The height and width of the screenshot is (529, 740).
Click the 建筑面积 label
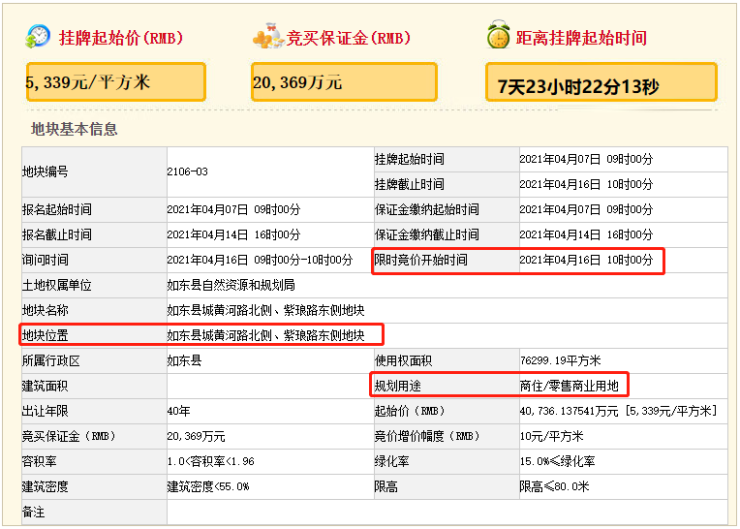point(45,386)
